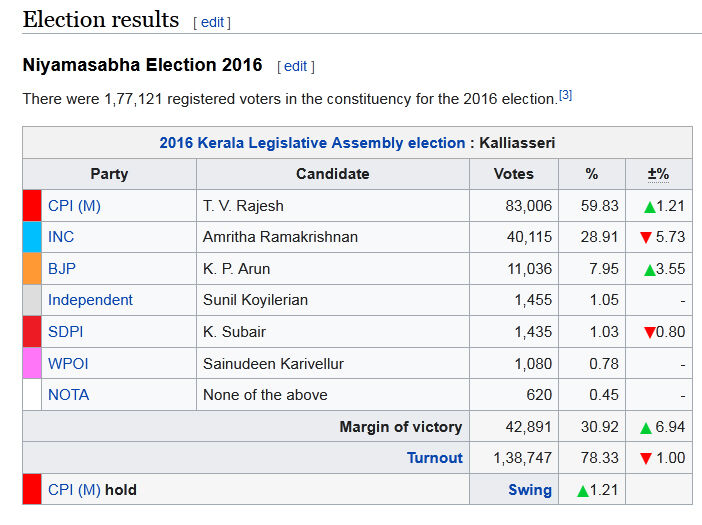
Task: Click the red arrow next to SDPI 0.80
Action: 649,333
